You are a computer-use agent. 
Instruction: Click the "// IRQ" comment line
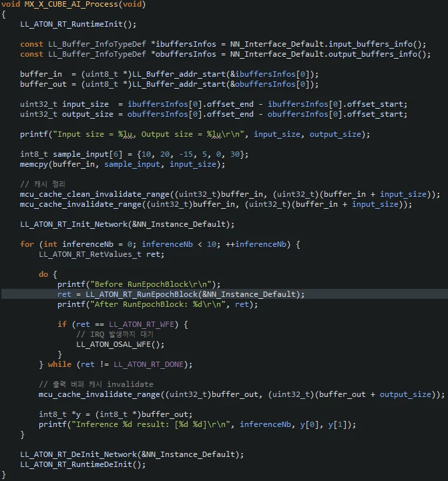115,334
